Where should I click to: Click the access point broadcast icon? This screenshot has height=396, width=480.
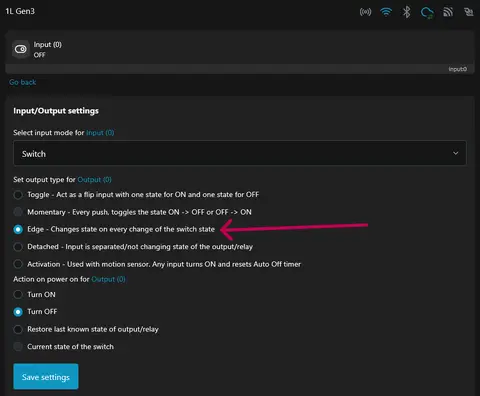point(365,12)
